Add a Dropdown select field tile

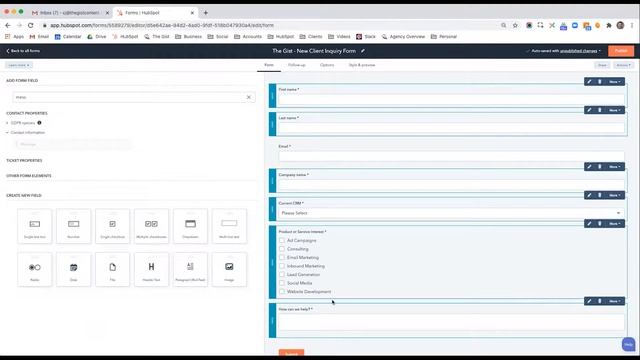pyautogui.click(x=190, y=226)
